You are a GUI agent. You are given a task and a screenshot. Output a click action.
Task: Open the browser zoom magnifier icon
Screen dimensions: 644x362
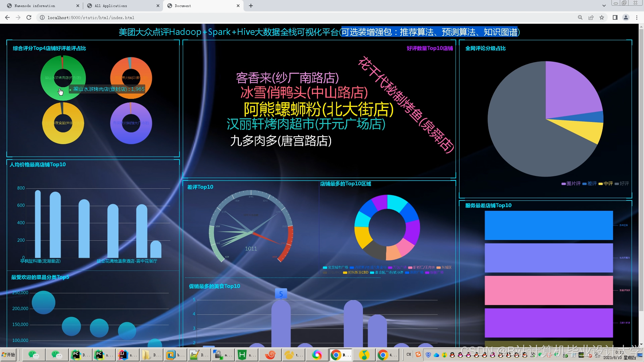point(580,17)
